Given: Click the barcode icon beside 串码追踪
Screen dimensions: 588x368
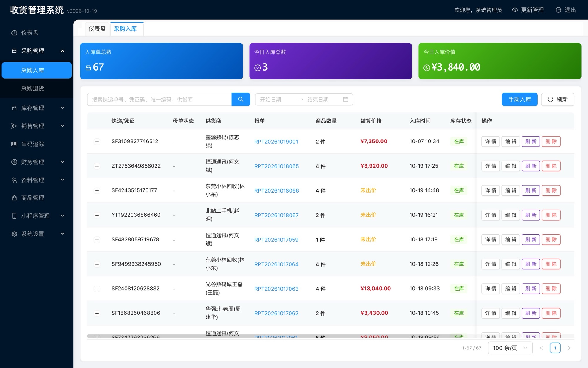Looking at the screenshot, I should click(x=14, y=144).
